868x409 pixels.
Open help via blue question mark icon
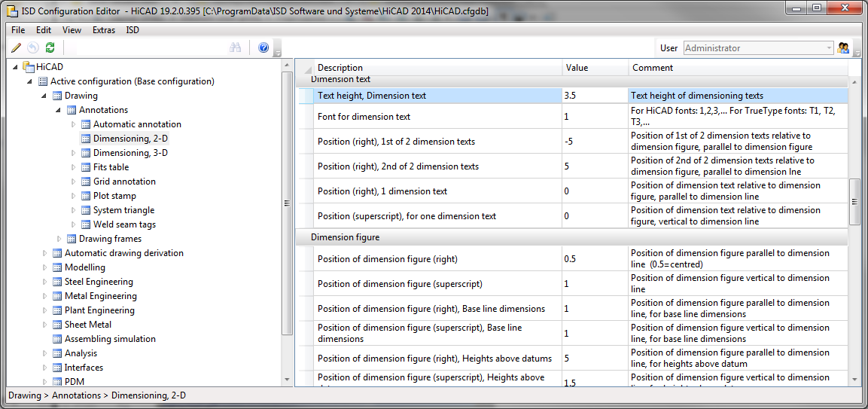coord(263,47)
